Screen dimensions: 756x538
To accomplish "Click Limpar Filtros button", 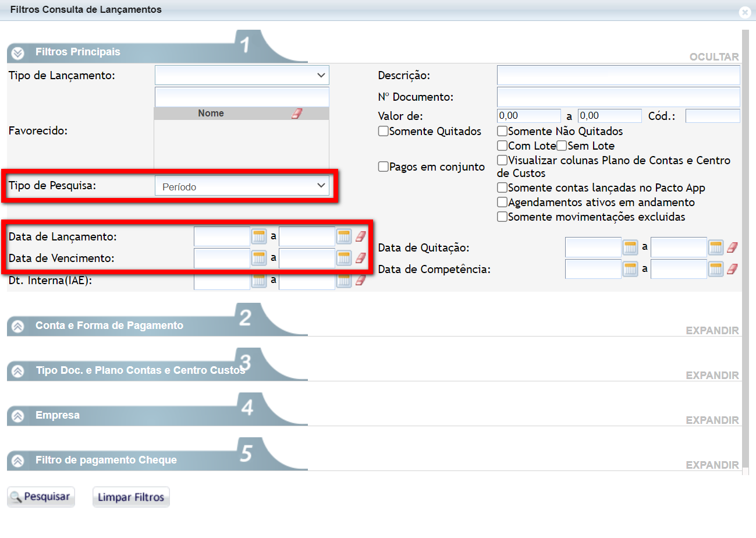I will click(131, 497).
